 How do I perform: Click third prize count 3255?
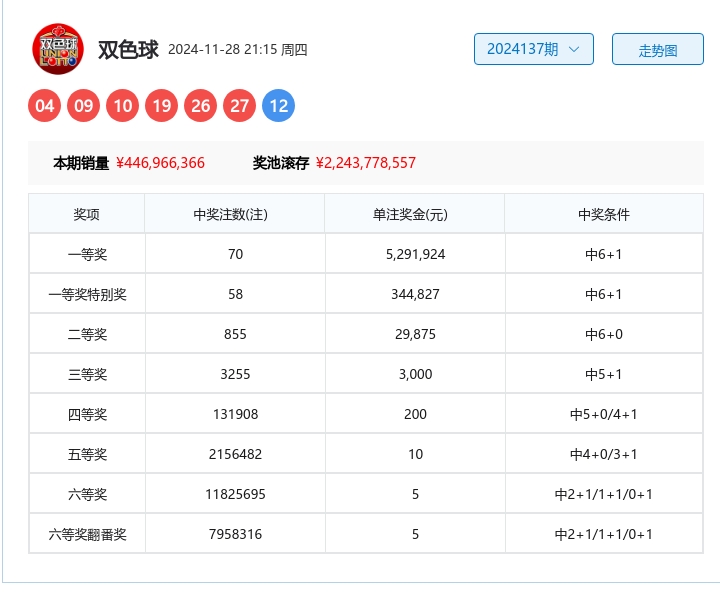(x=236, y=374)
